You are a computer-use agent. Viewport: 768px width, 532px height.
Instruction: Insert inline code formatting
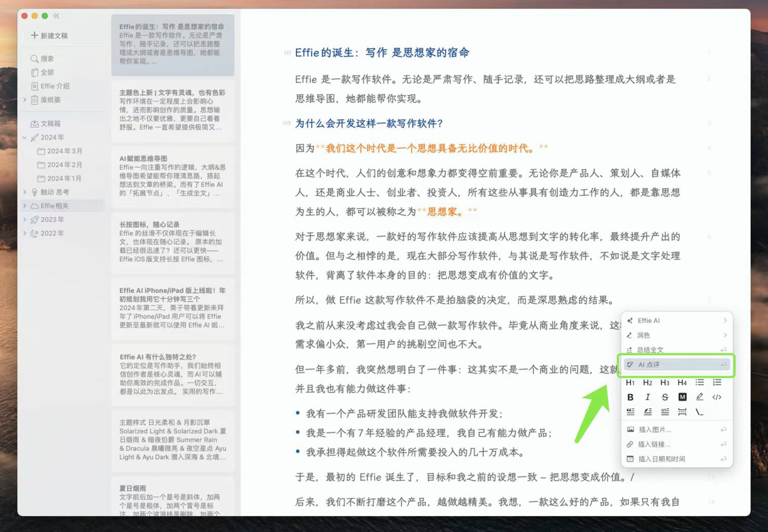coord(717,397)
